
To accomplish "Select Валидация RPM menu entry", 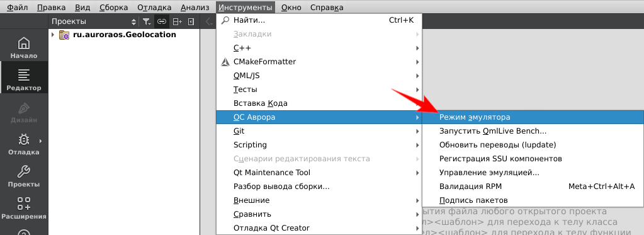I will coord(533,186).
